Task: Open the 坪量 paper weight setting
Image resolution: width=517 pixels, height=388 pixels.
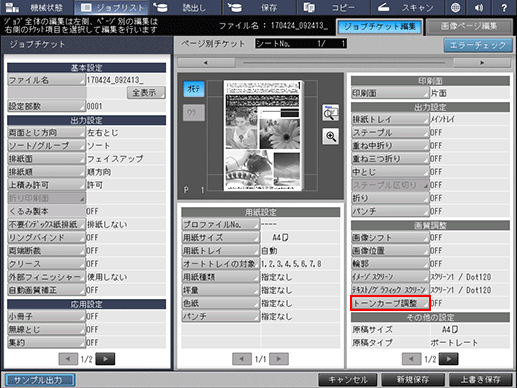Action: 220,290
